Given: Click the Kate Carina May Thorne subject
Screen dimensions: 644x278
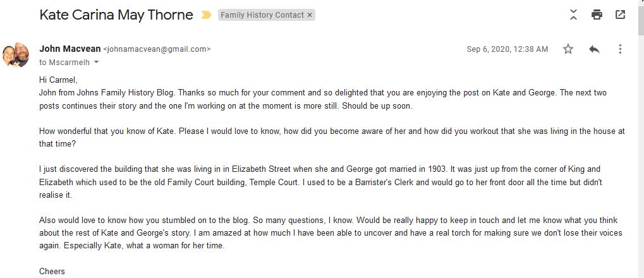Looking at the screenshot, I should [116, 15].
